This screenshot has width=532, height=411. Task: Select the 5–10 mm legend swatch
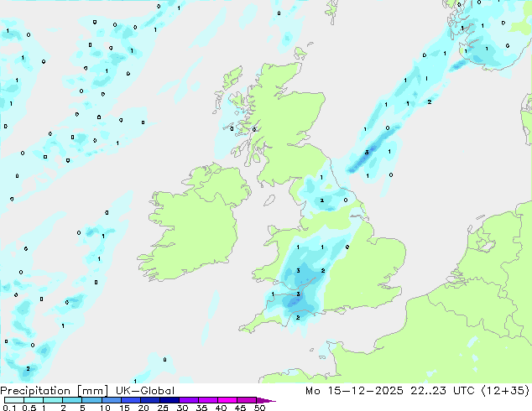[91, 400]
